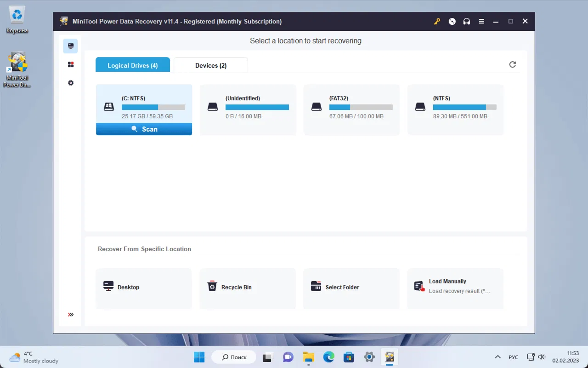Viewport: 588px width, 368px height.
Task: Open the Windows Start menu
Action: click(199, 357)
